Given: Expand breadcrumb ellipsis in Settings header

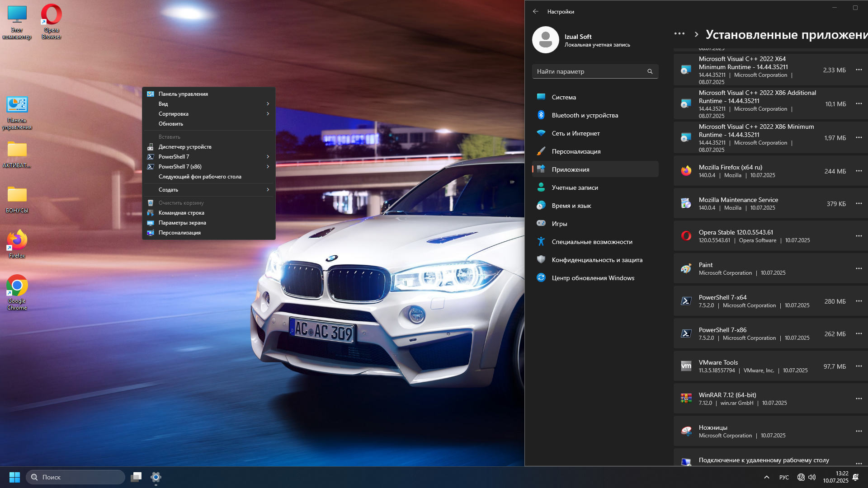Looking at the screenshot, I should tap(679, 34).
